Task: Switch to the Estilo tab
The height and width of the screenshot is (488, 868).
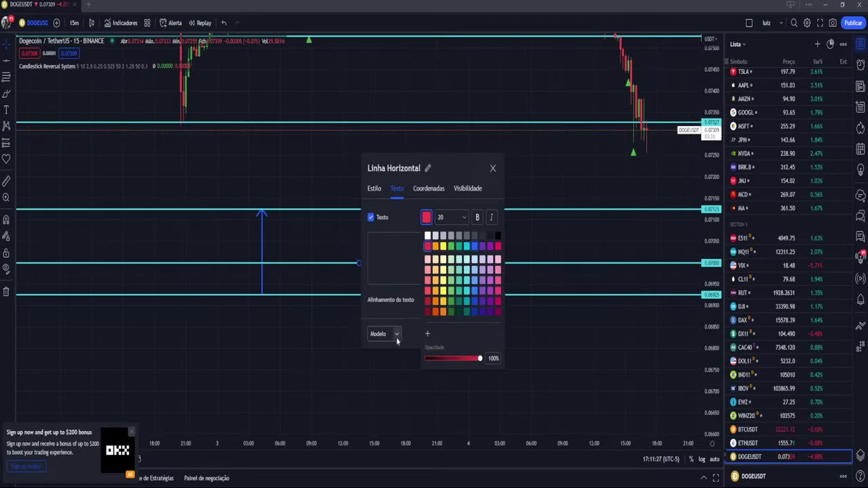Action: click(x=374, y=188)
